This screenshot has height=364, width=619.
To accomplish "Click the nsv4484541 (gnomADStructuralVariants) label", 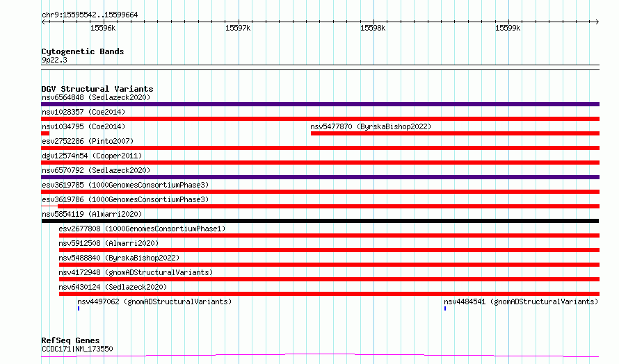I will (x=521, y=301).
